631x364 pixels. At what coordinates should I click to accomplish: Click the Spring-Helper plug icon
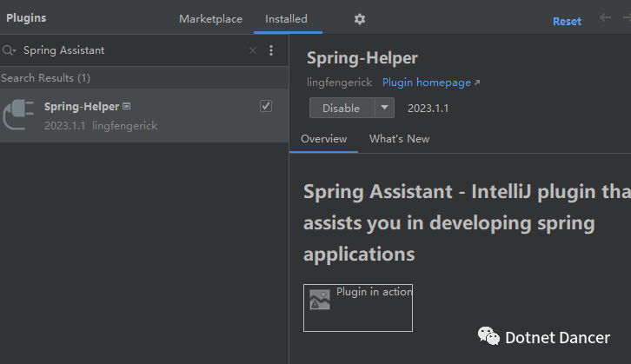click(x=19, y=116)
